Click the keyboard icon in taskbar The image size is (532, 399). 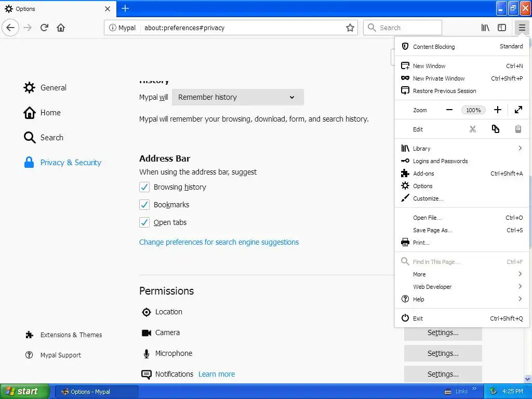point(447,392)
